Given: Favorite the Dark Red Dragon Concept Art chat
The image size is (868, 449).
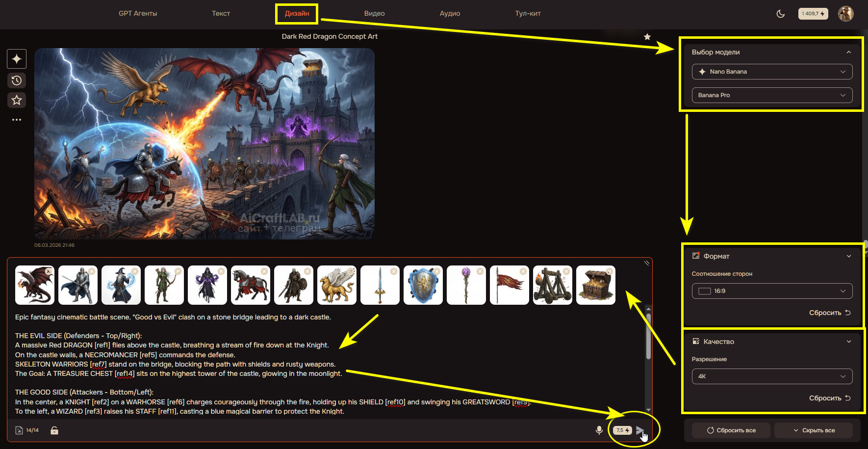Looking at the screenshot, I should point(647,37).
